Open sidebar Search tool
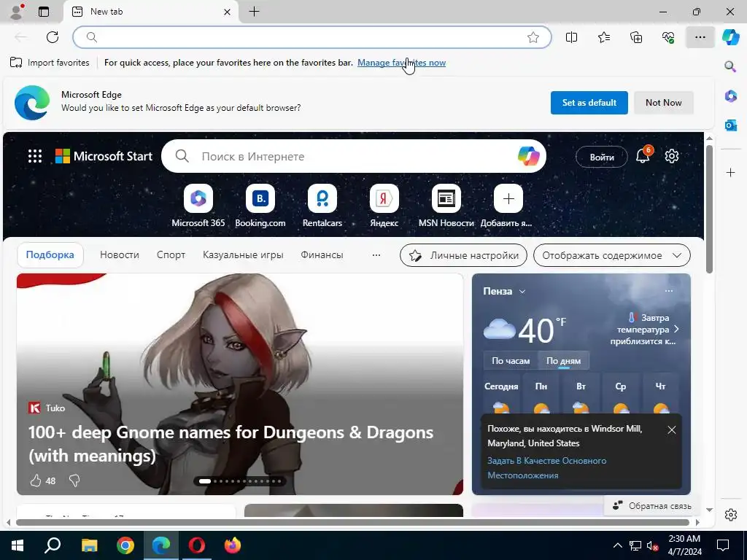 [730, 66]
